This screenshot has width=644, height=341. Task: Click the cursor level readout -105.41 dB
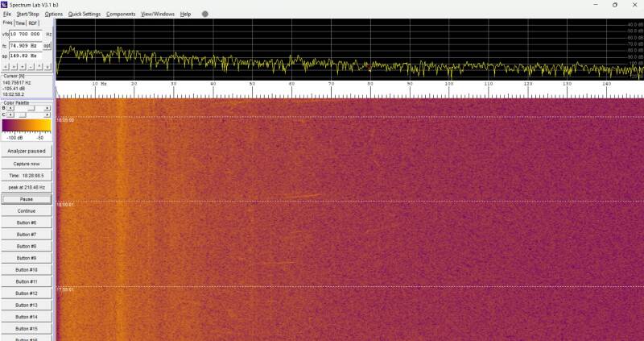(13, 89)
